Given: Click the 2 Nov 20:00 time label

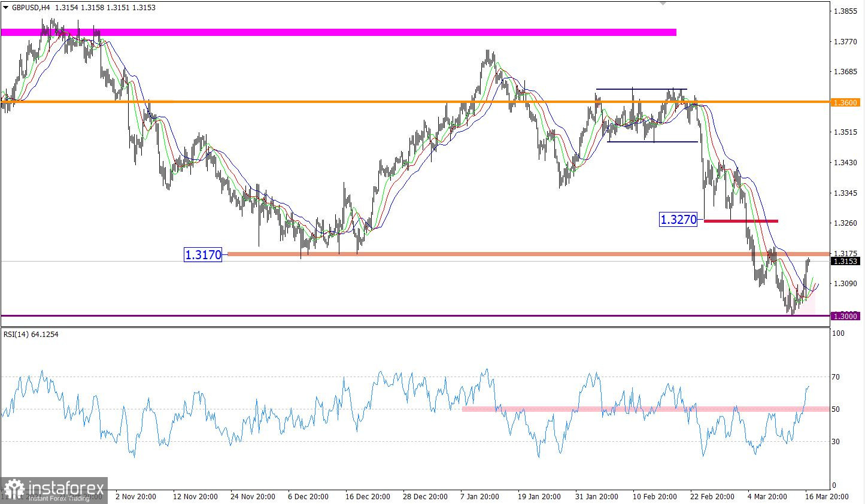Looking at the screenshot, I should pos(136,497).
